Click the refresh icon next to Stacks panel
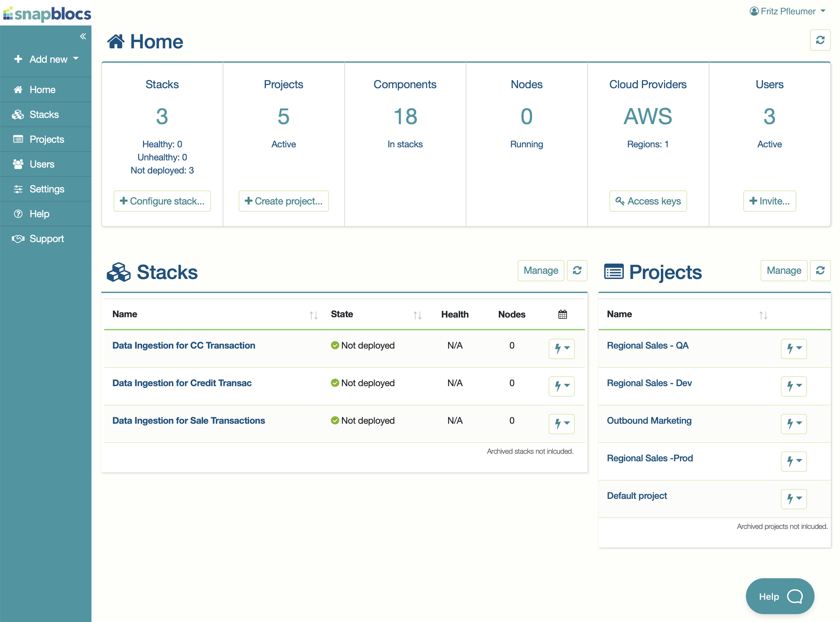The image size is (840, 622). (x=577, y=270)
